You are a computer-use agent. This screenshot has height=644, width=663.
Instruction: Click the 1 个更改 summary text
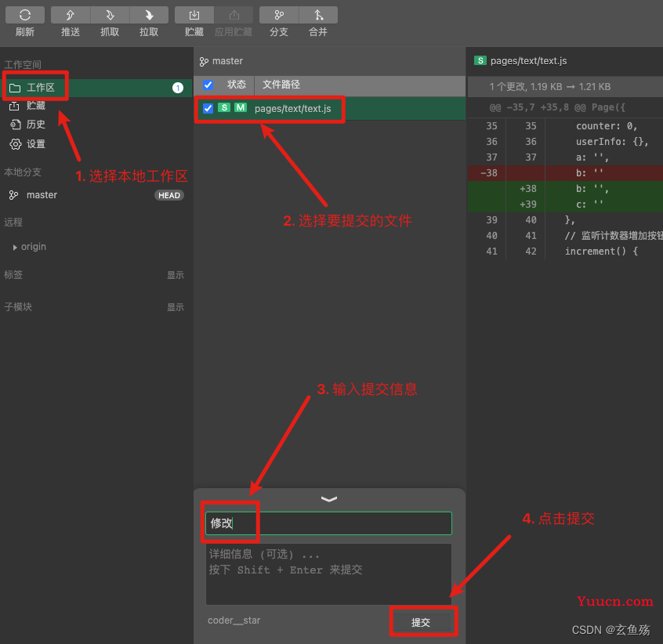[x=550, y=87]
